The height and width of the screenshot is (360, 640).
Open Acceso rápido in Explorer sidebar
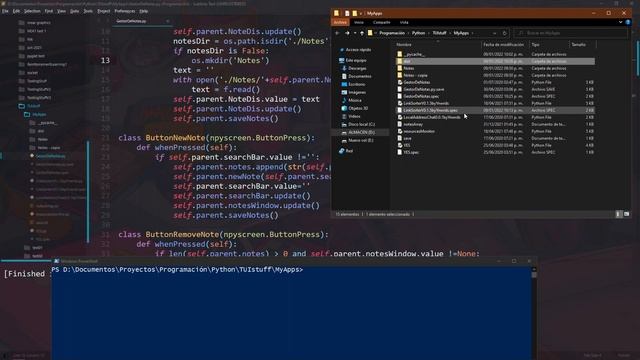pyautogui.click(x=356, y=50)
